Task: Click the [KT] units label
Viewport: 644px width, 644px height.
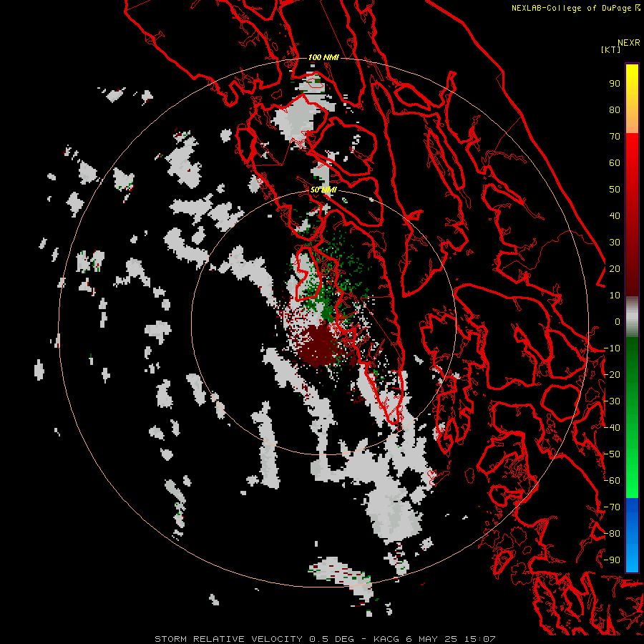Action: 610,49
